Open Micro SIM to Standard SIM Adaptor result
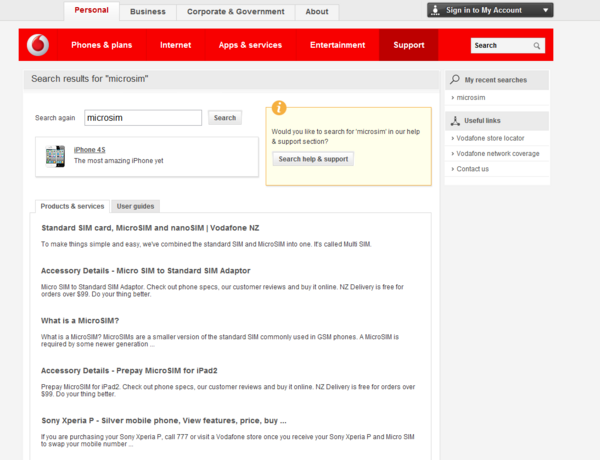The width and height of the screenshot is (600, 460). point(146,271)
